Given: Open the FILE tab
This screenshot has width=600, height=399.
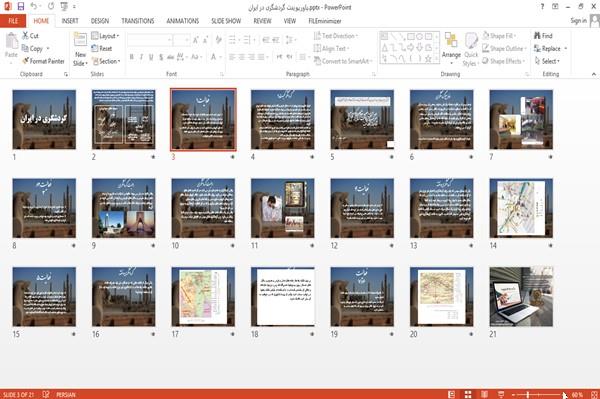Looking at the screenshot, I should pyautogui.click(x=13, y=21).
